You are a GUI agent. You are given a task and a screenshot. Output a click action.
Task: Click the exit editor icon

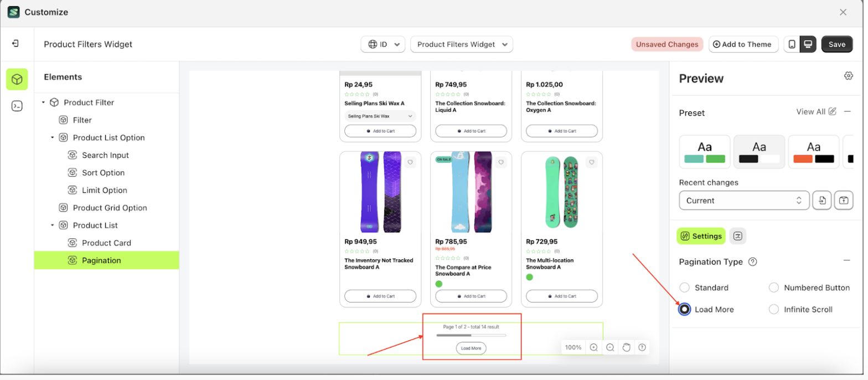[x=16, y=44]
